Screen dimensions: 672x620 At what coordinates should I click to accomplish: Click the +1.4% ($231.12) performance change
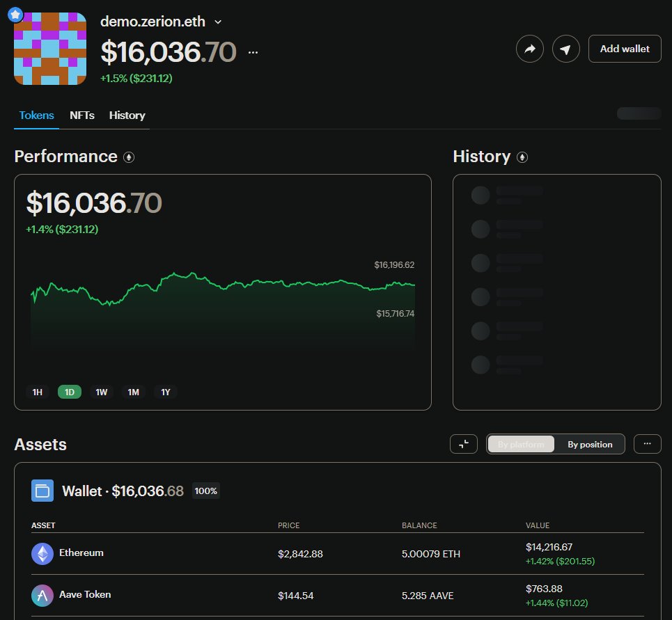(x=62, y=229)
